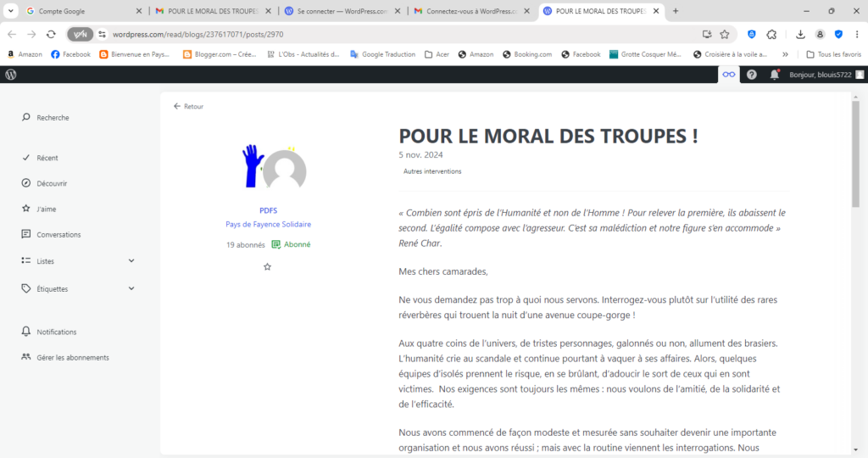
Task: Open the WordPress Reader glasses icon
Action: 728,75
